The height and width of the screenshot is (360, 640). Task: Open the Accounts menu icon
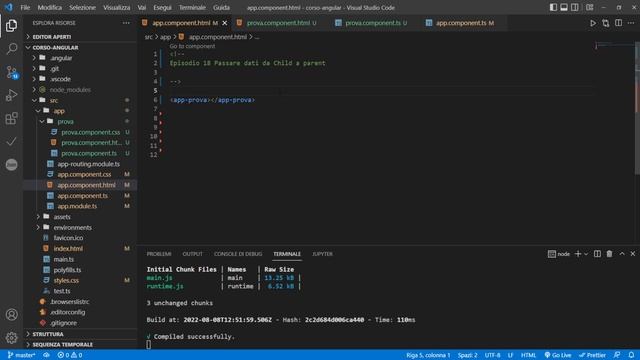tap(11, 315)
